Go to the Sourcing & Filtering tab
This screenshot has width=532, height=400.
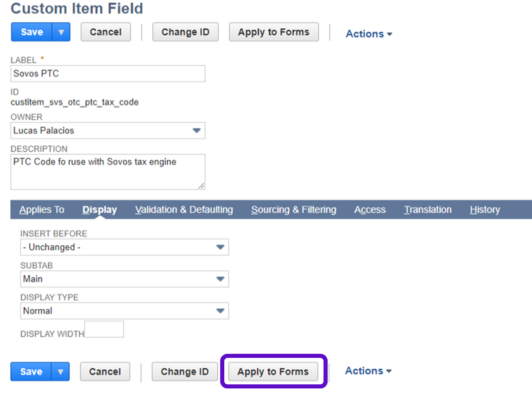pyautogui.click(x=294, y=210)
